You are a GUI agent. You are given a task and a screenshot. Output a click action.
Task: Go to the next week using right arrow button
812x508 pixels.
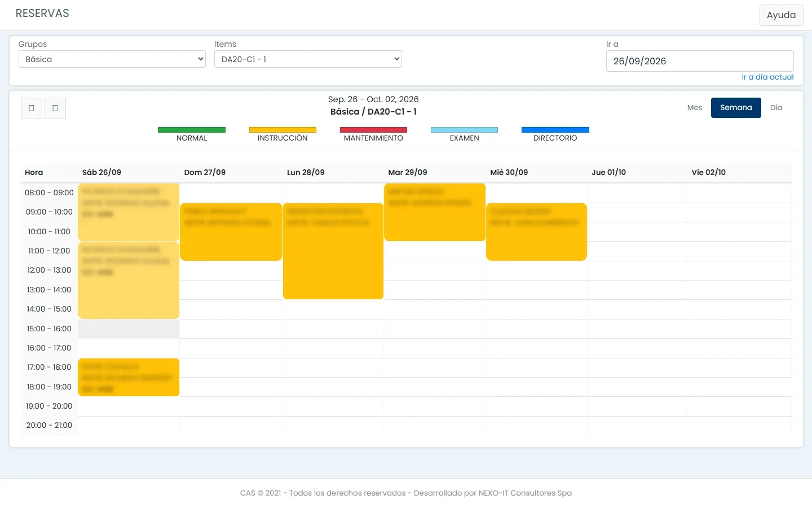coord(55,108)
